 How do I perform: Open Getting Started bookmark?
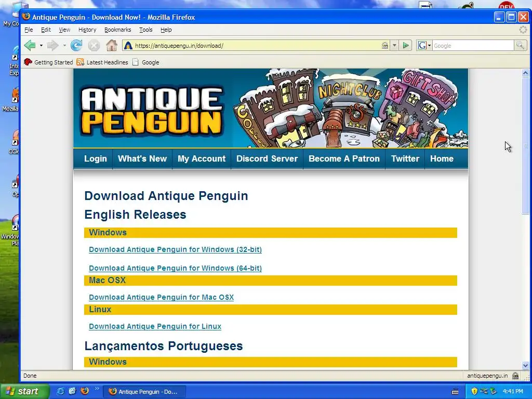click(x=48, y=62)
